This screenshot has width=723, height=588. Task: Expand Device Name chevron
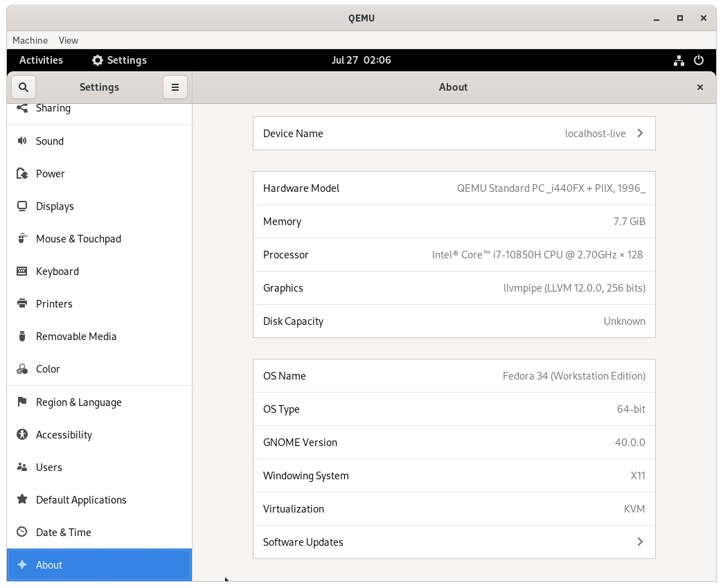(640, 133)
